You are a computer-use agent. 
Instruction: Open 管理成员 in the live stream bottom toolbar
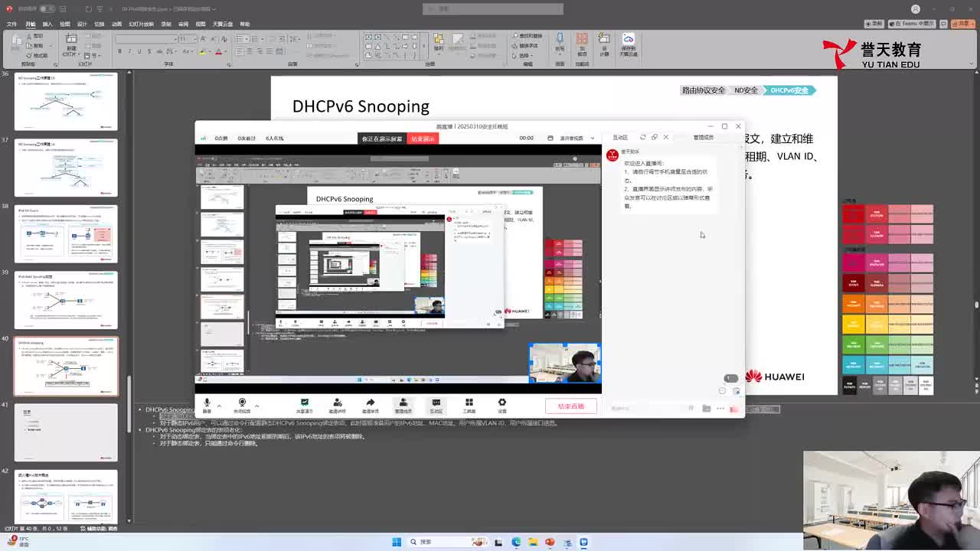coord(403,406)
